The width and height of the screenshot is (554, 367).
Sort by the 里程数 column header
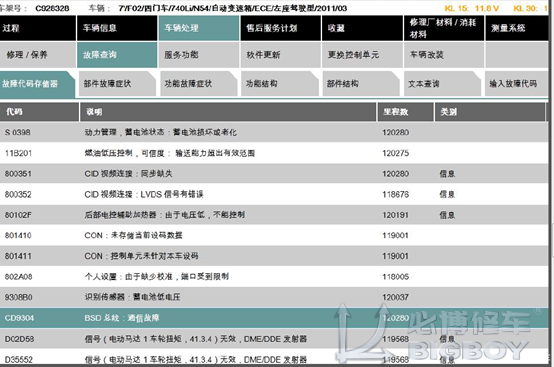tap(406, 112)
